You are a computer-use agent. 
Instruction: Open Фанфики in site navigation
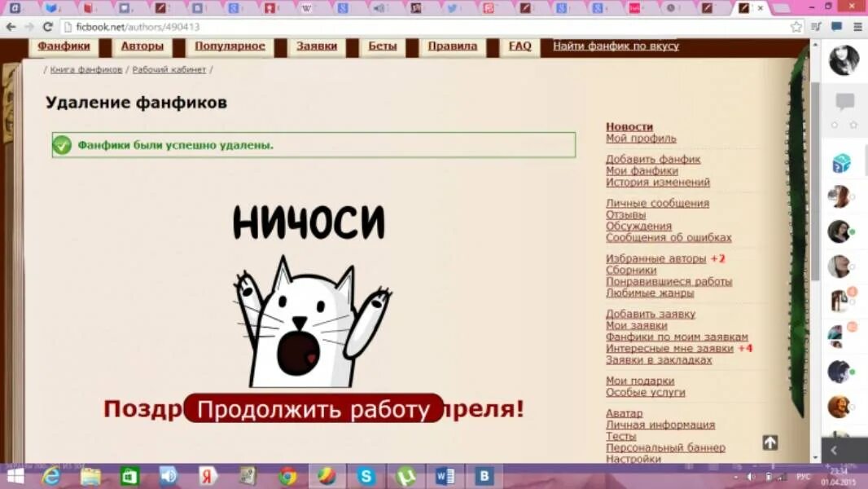(x=64, y=46)
